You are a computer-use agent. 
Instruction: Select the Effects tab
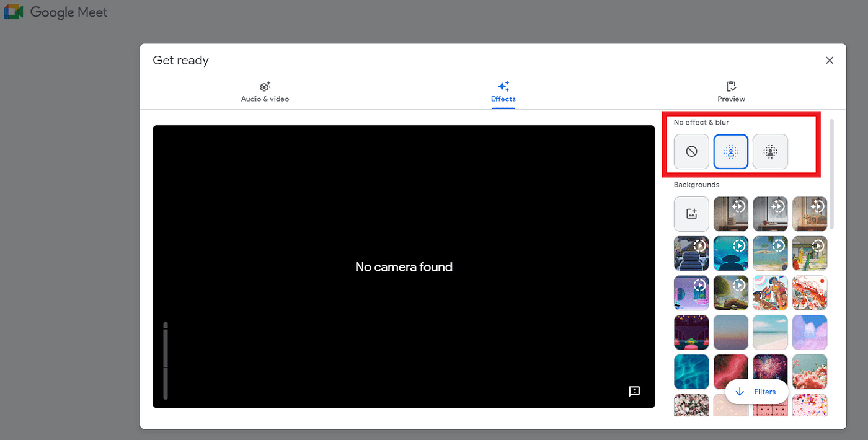[x=503, y=92]
